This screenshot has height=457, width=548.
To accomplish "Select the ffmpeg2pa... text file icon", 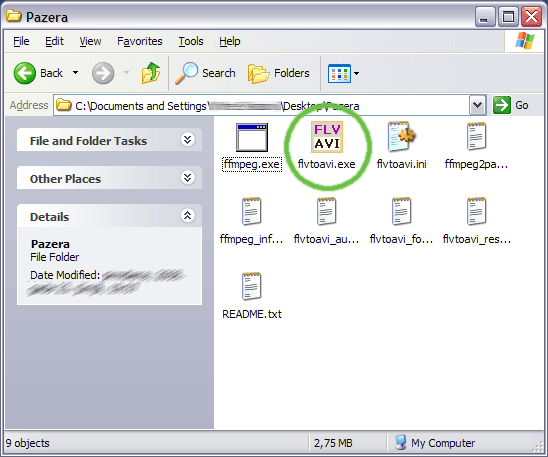I will (476, 136).
